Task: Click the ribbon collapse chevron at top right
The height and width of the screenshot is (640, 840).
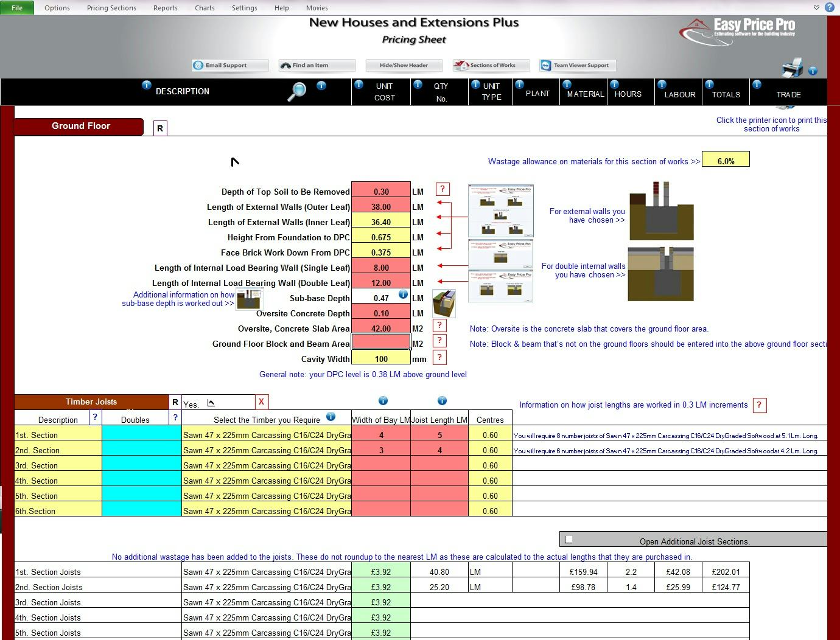Action: click(816, 8)
